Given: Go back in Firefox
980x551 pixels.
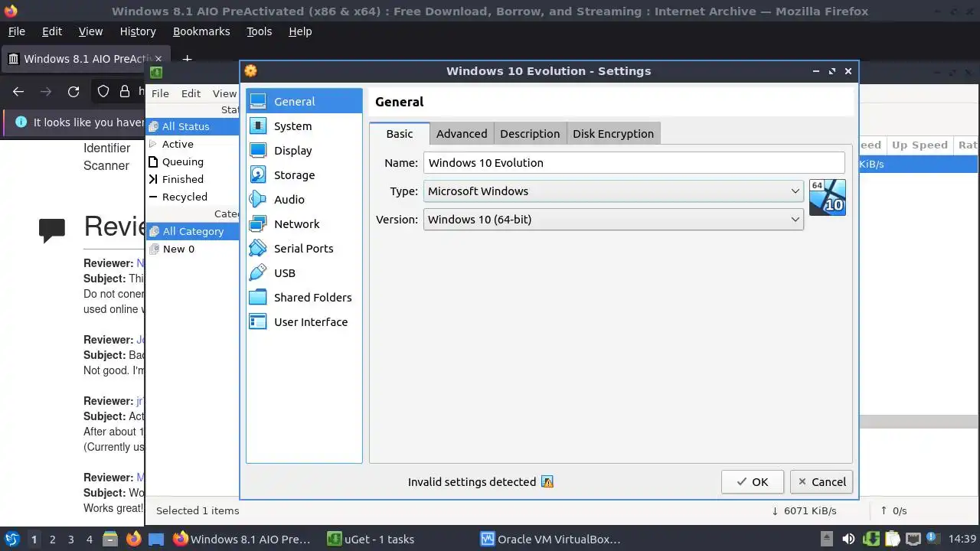Looking at the screenshot, I should pos(18,91).
